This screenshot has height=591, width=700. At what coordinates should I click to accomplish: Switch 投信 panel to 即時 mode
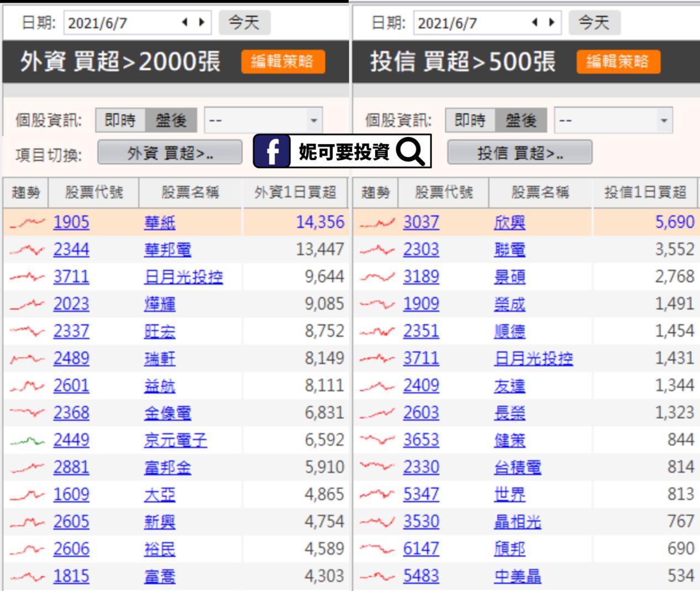pos(470,120)
